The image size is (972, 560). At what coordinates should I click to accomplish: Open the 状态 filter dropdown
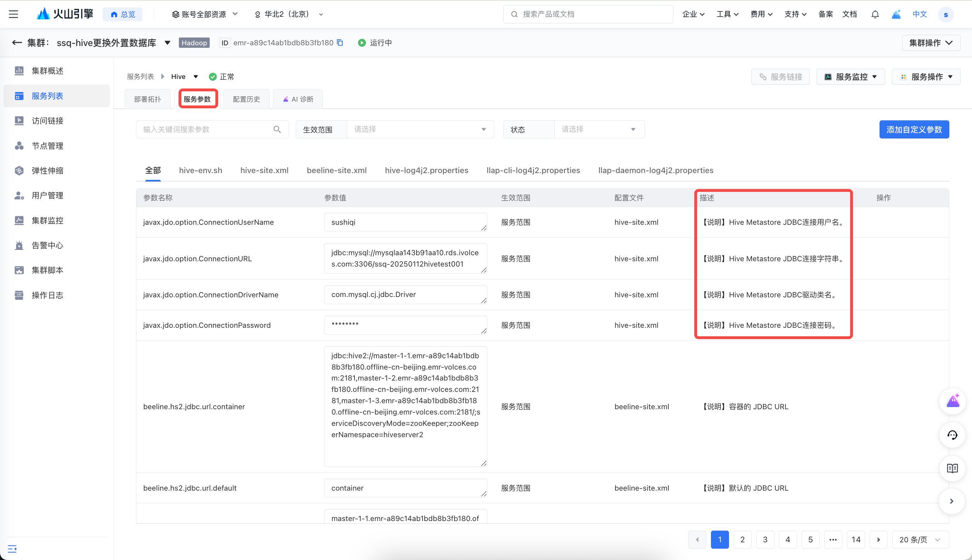tap(598, 129)
